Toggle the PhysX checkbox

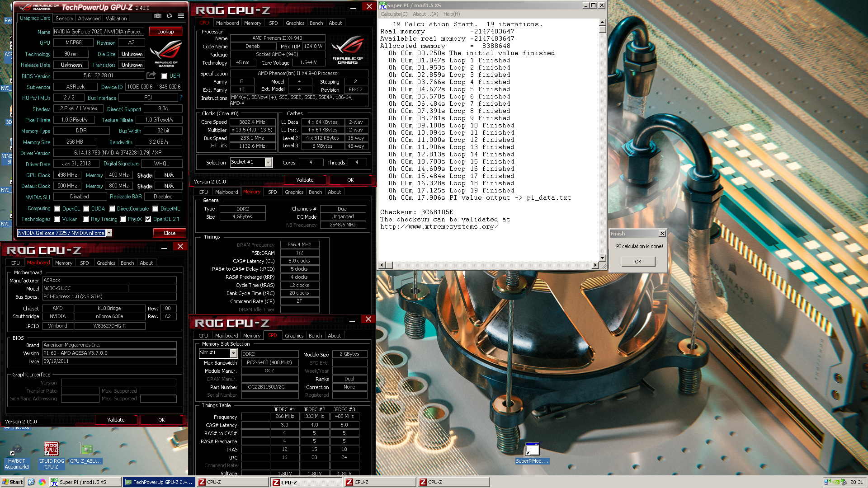tap(123, 219)
